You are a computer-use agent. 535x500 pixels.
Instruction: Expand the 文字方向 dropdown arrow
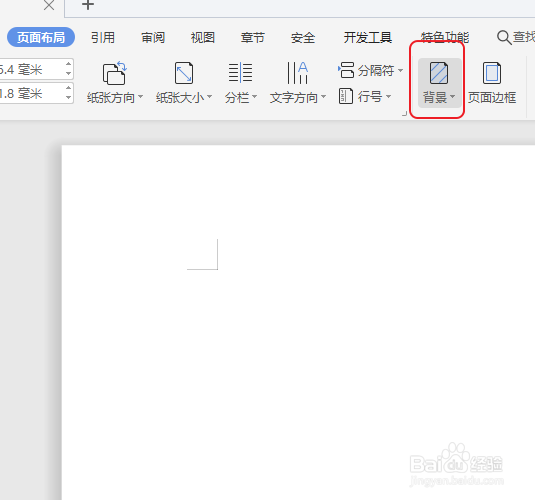point(323,97)
